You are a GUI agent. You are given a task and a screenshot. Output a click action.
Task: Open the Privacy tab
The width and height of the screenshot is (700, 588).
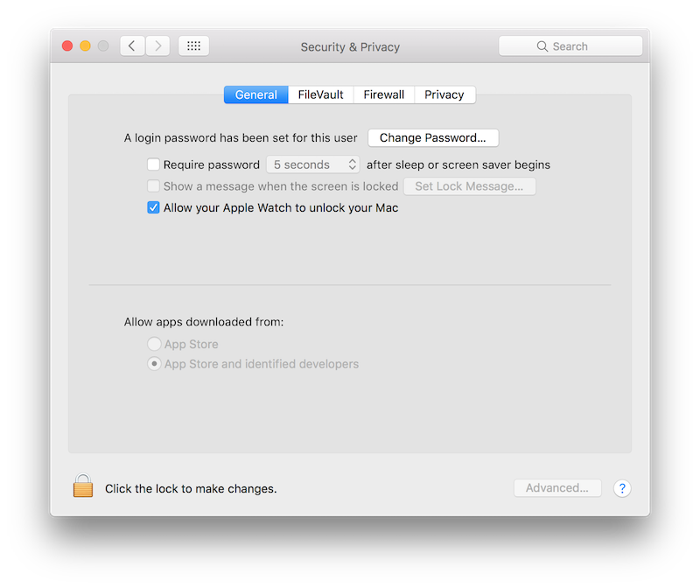coord(444,94)
